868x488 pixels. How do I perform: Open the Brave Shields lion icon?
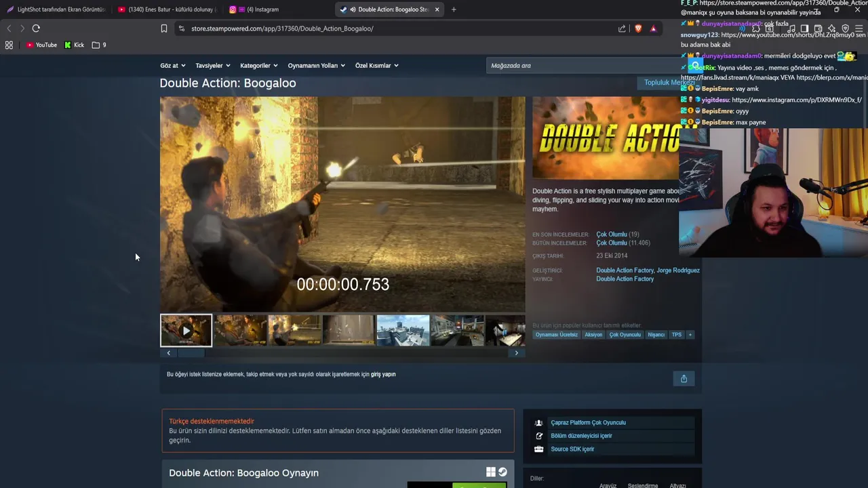638,28
